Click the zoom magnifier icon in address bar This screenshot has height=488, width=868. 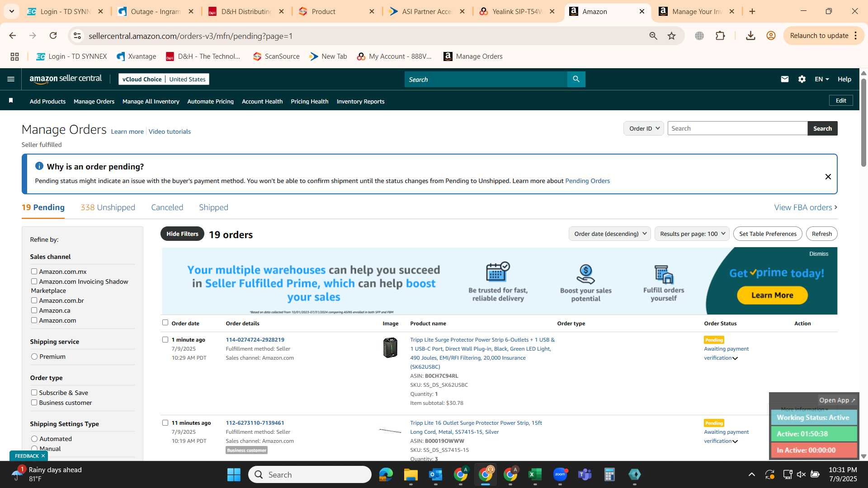[x=653, y=36]
